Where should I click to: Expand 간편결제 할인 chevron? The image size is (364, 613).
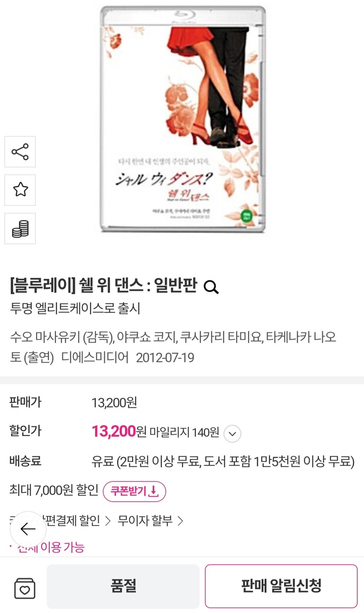point(108,521)
